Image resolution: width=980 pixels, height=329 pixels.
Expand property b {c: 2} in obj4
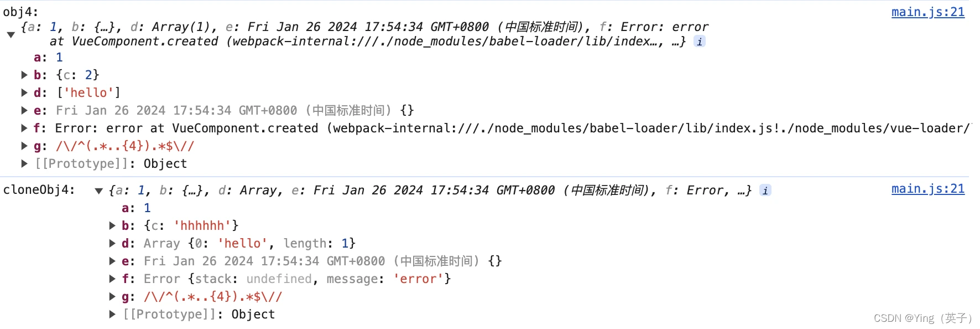tap(24, 75)
